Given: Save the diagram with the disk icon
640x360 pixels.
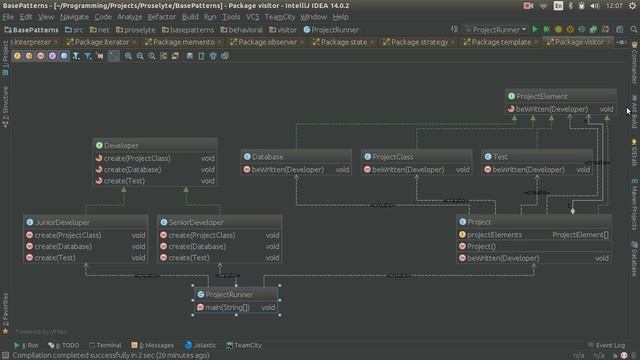Looking at the screenshot, I should point(190,56).
